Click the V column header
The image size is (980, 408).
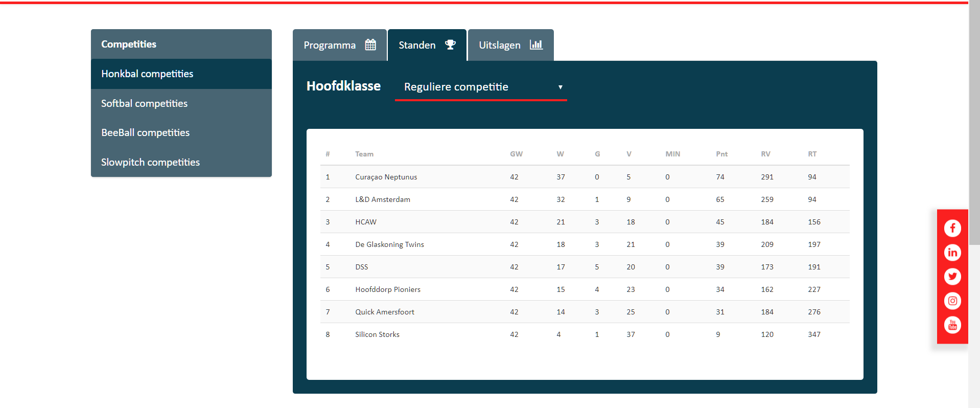click(629, 154)
